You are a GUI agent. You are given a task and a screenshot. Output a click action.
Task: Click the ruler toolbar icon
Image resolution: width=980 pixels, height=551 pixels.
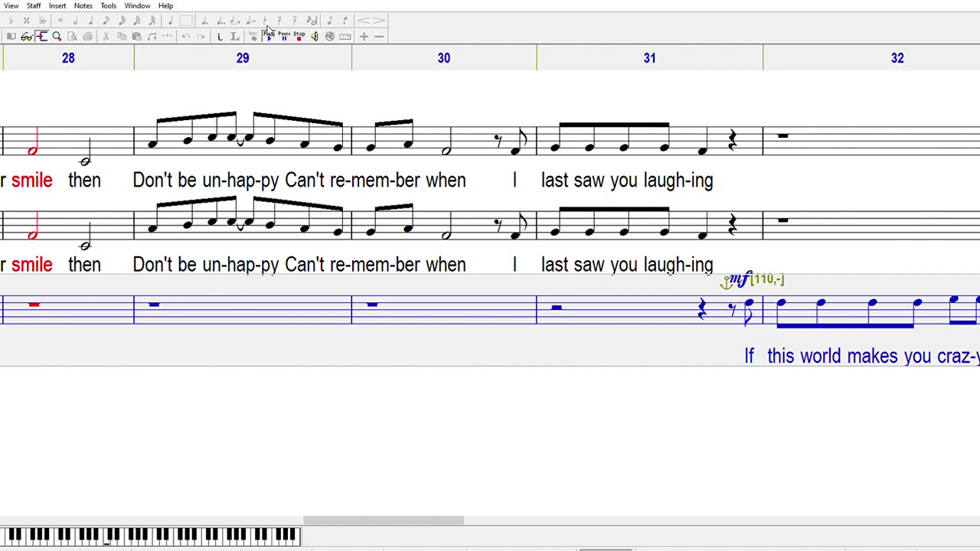pyautogui.click(x=345, y=36)
